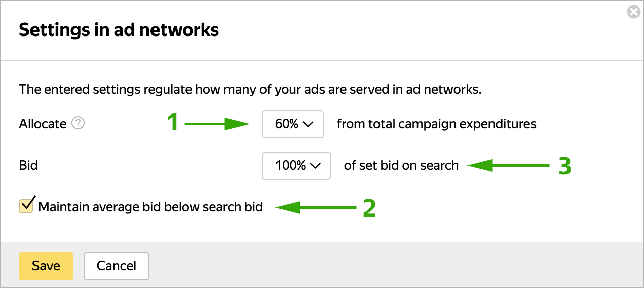The image size is (644, 288).
Task: Open the 100% bid dropdown
Action: (x=296, y=165)
